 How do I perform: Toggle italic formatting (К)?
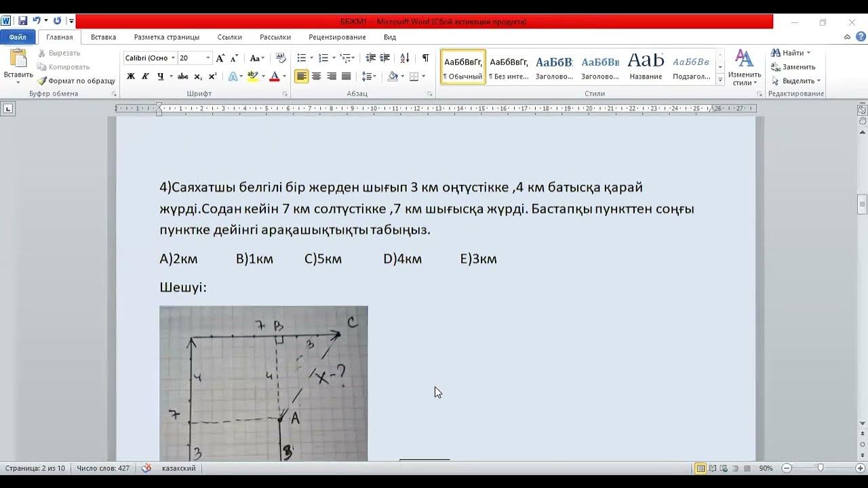click(x=145, y=77)
